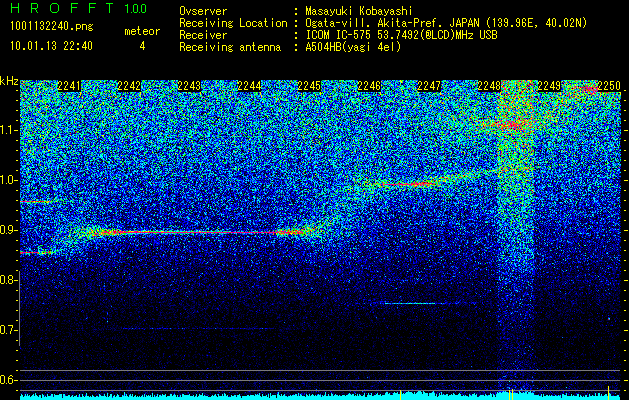
Task: Click the 'Ovserver' field label
Action: (x=203, y=11)
